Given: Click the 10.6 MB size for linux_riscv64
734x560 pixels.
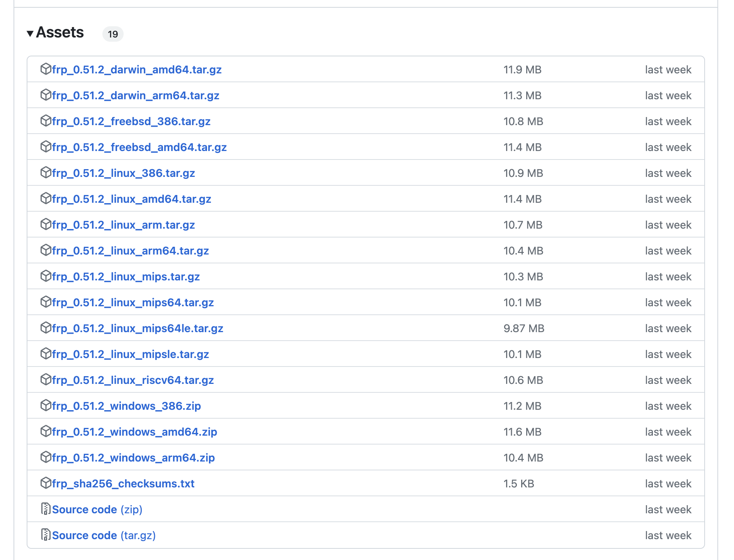Looking at the screenshot, I should tap(523, 380).
